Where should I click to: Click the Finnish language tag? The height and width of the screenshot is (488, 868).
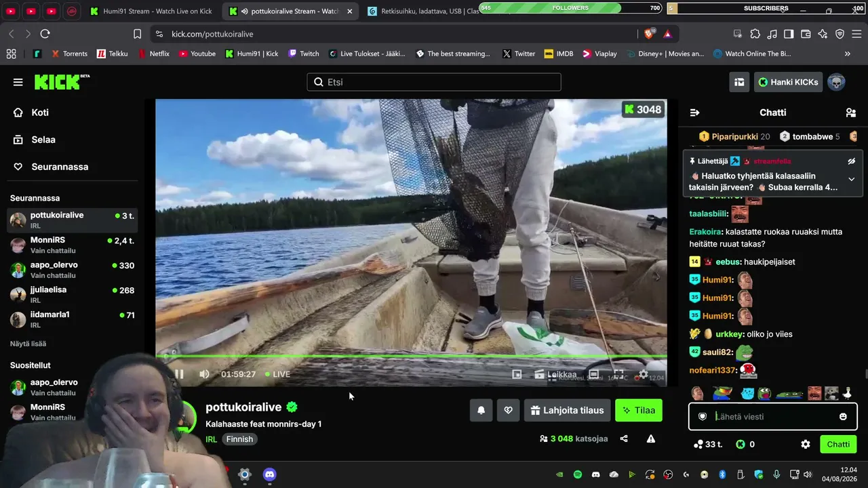coord(239,439)
